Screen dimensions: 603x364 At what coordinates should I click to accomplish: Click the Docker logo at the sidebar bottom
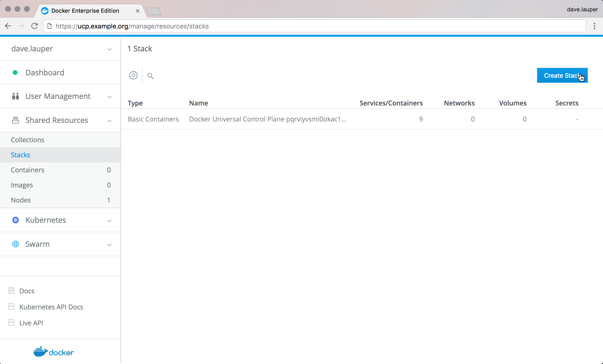[54, 352]
